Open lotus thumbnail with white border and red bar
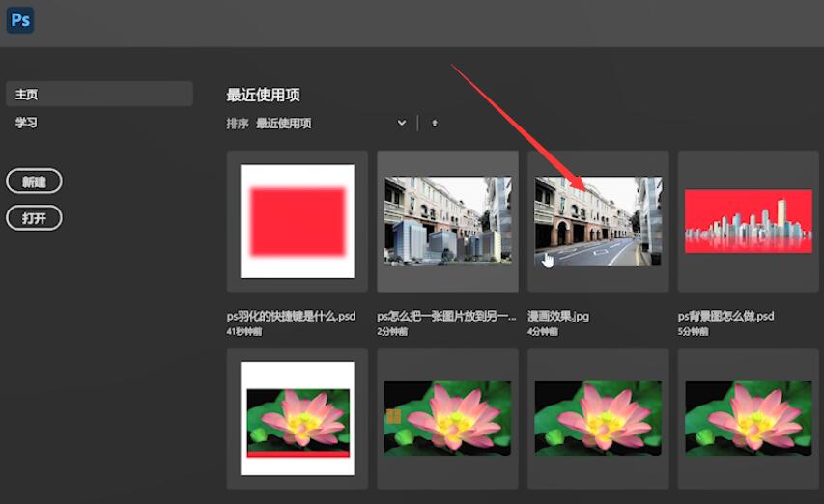The width and height of the screenshot is (824, 504). tap(298, 418)
